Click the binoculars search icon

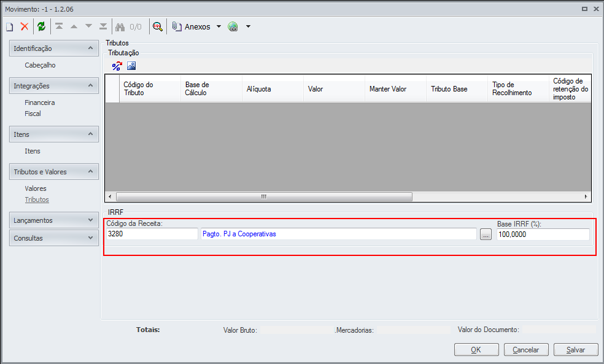120,26
